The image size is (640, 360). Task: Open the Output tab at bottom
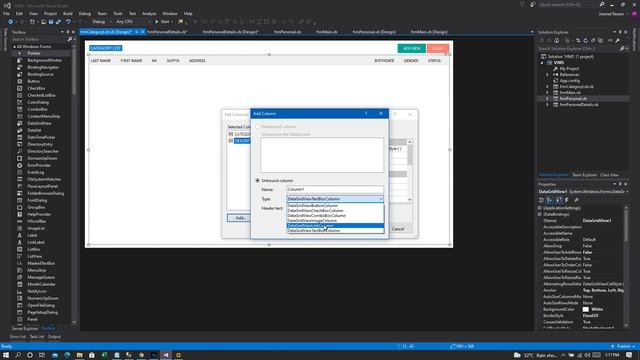[54, 337]
